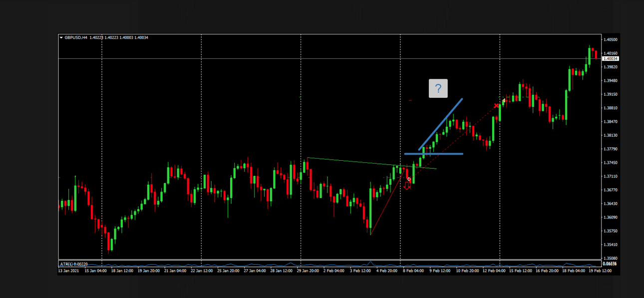Click price scale level 1.38130

coord(611,135)
